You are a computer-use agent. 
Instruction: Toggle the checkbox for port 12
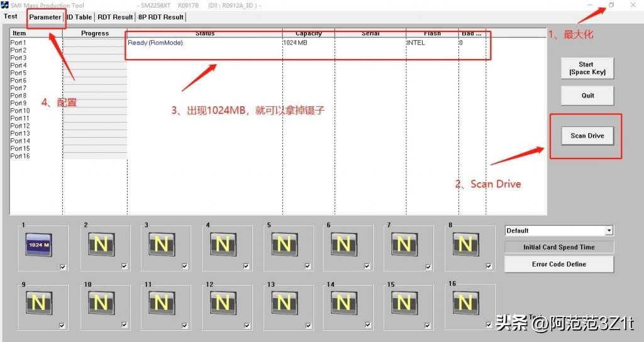point(247,326)
